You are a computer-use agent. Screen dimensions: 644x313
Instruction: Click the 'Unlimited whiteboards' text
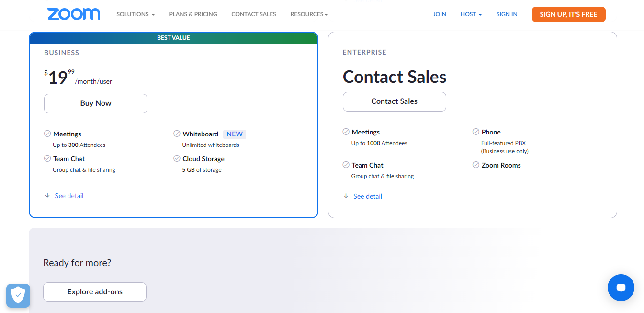click(x=211, y=145)
